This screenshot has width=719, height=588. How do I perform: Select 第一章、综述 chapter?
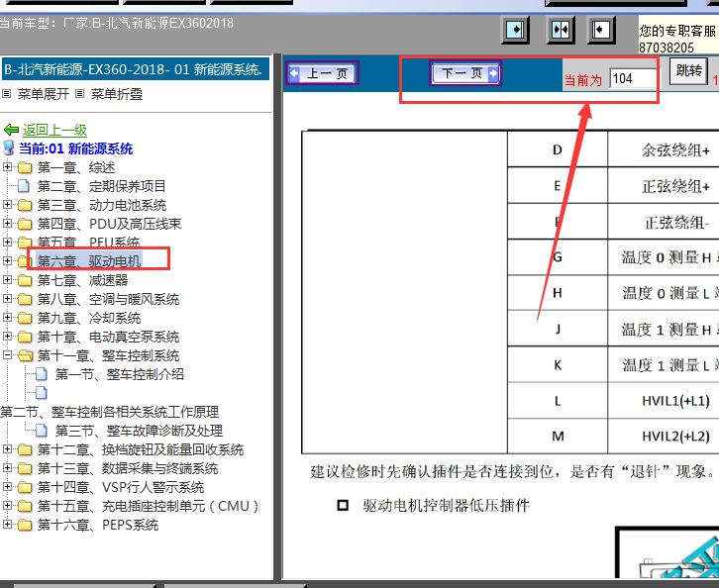[75, 167]
